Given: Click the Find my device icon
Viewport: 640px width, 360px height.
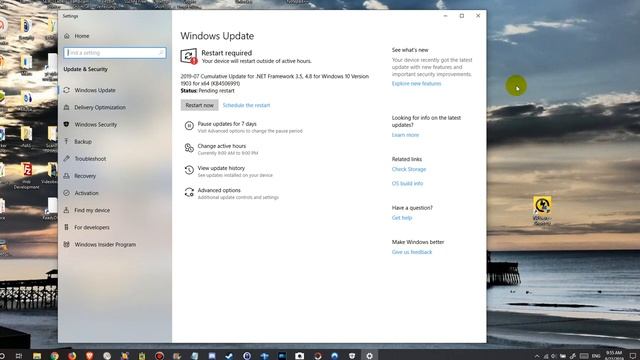Looking at the screenshot, I should coord(67,210).
